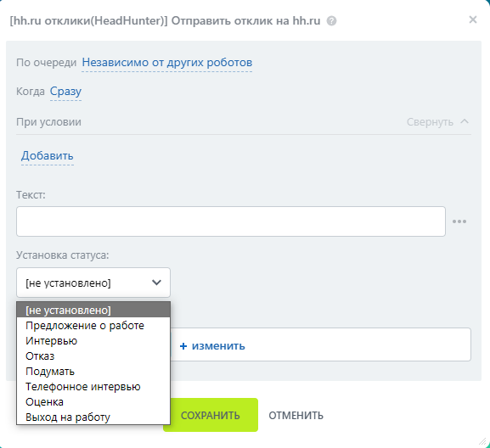490x448 pixels.
Task: Click the help question mark icon
Action: pyautogui.click(x=331, y=21)
